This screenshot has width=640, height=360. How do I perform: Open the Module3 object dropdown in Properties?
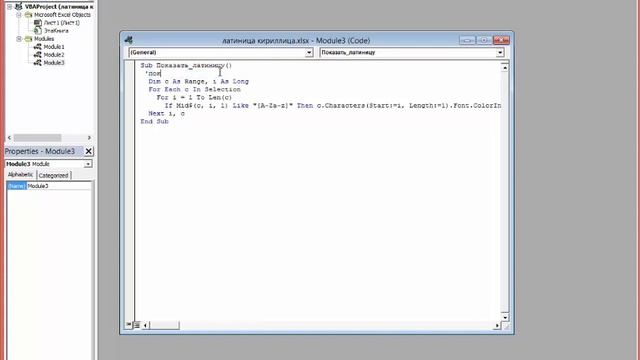[88, 164]
